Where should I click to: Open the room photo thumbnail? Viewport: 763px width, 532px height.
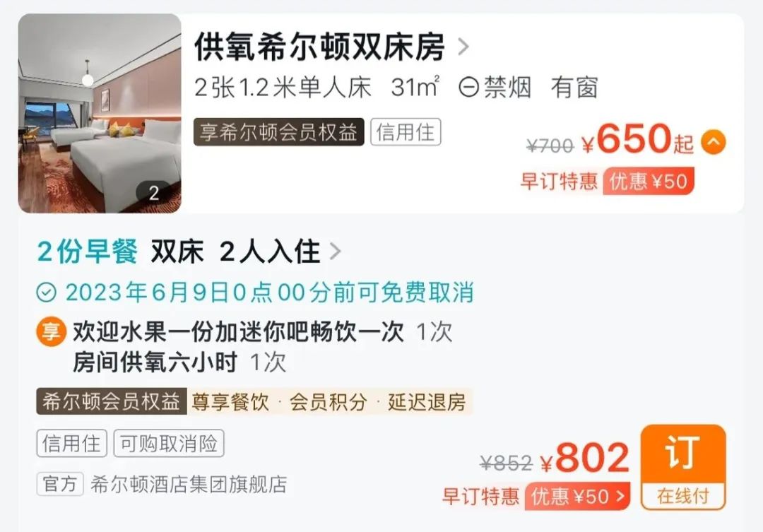[100, 114]
